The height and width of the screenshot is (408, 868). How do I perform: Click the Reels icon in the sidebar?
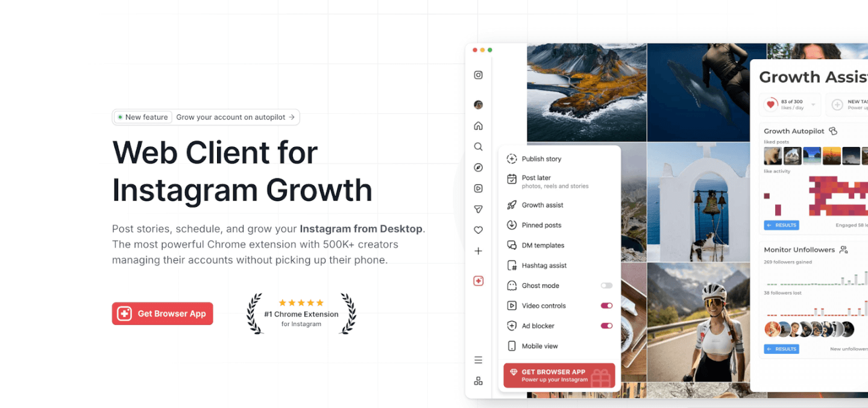point(478,188)
